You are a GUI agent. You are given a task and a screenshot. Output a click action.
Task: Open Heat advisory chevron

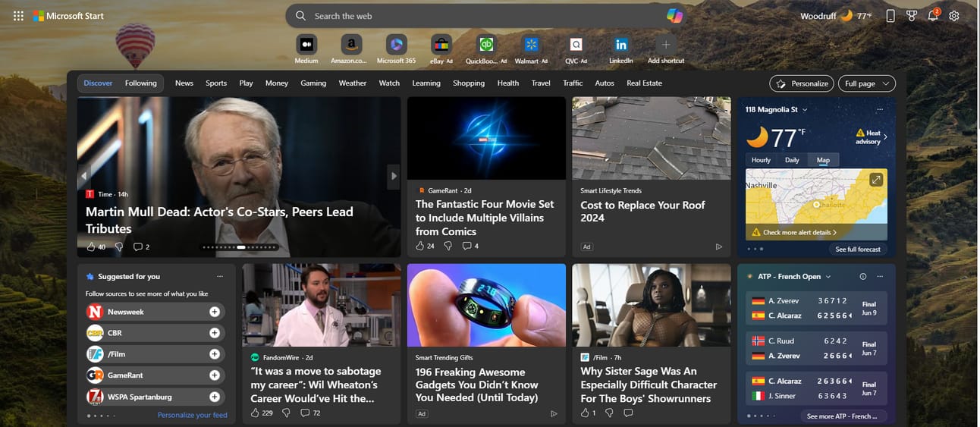[885, 137]
